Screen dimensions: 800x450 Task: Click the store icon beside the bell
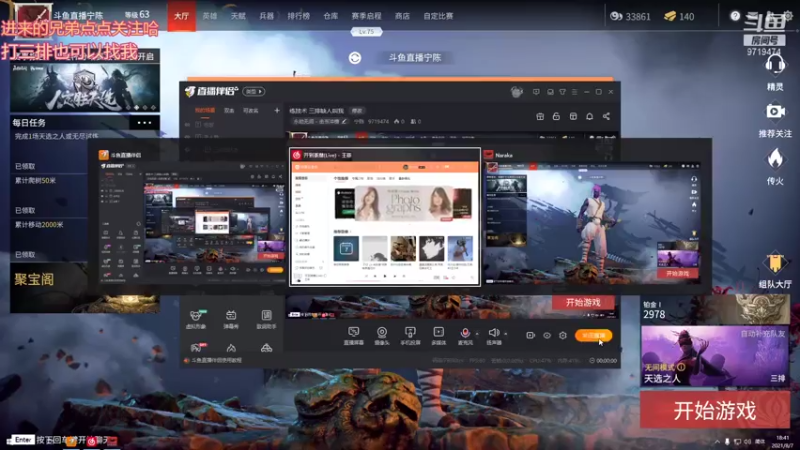coord(573,116)
